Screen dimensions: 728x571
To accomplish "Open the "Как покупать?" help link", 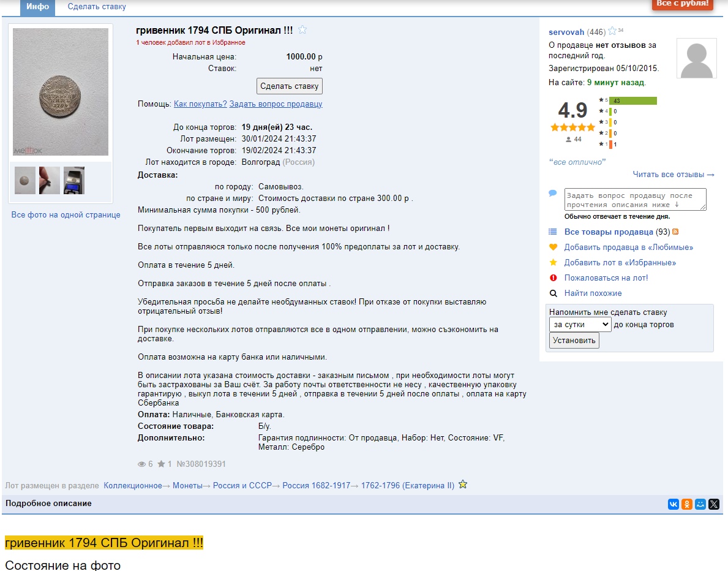I will pos(200,104).
